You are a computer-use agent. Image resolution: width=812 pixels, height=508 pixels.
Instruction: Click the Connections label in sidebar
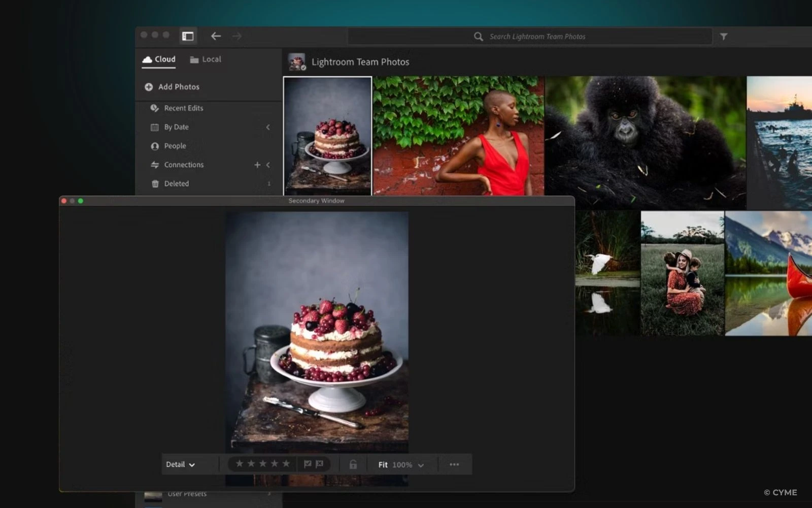point(184,165)
